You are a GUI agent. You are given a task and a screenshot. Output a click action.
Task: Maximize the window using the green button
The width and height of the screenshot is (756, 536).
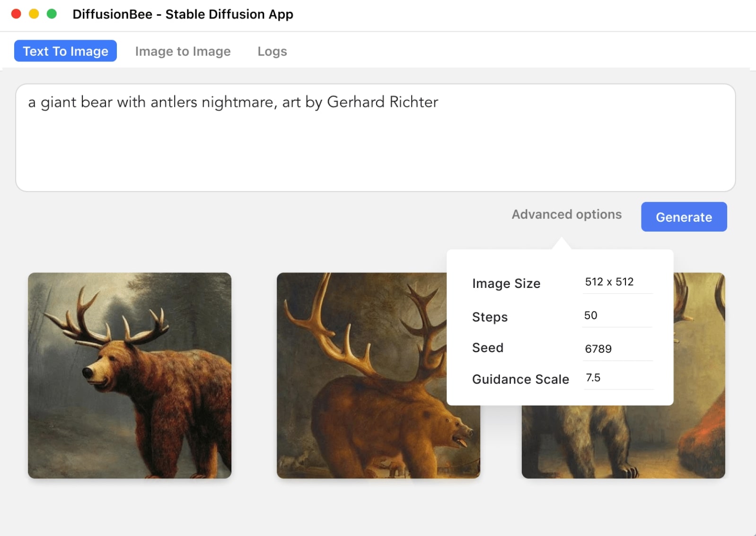pos(52,14)
